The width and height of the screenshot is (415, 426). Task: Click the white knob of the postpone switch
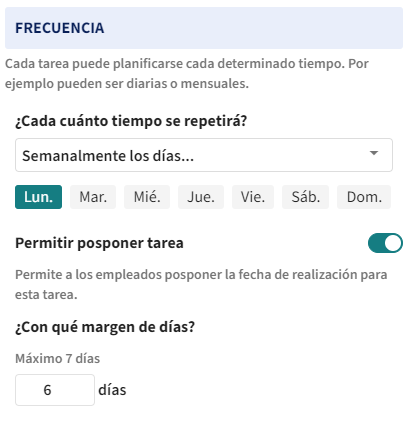393,243
